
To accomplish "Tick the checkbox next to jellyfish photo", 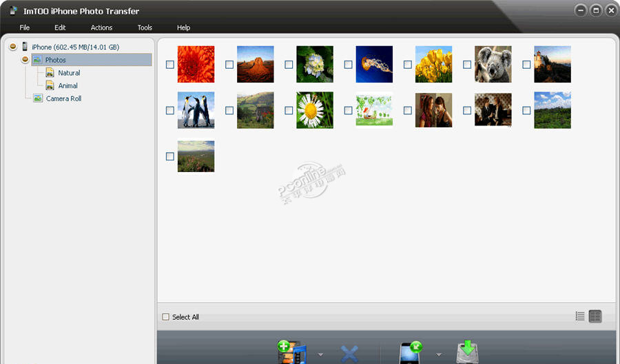I will [349, 65].
